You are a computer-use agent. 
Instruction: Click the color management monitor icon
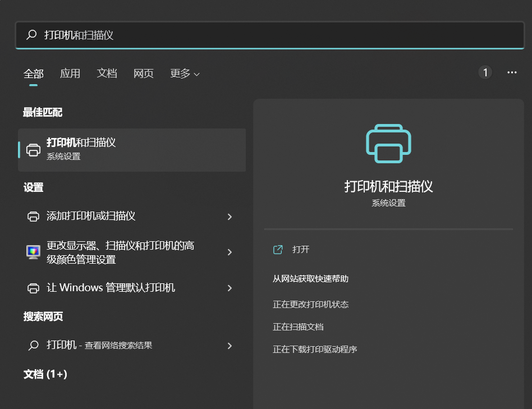(x=34, y=252)
